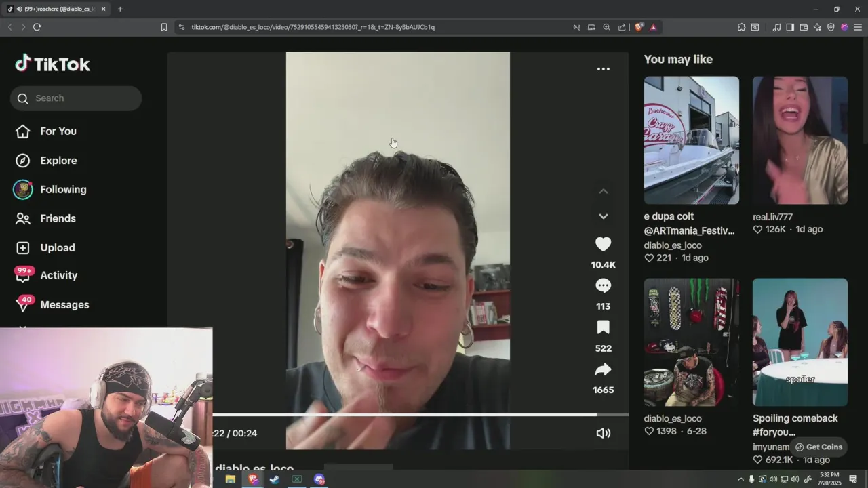Select the roachere TikTok browser tab
868x488 pixels.
pyautogui.click(x=57, y=9)
